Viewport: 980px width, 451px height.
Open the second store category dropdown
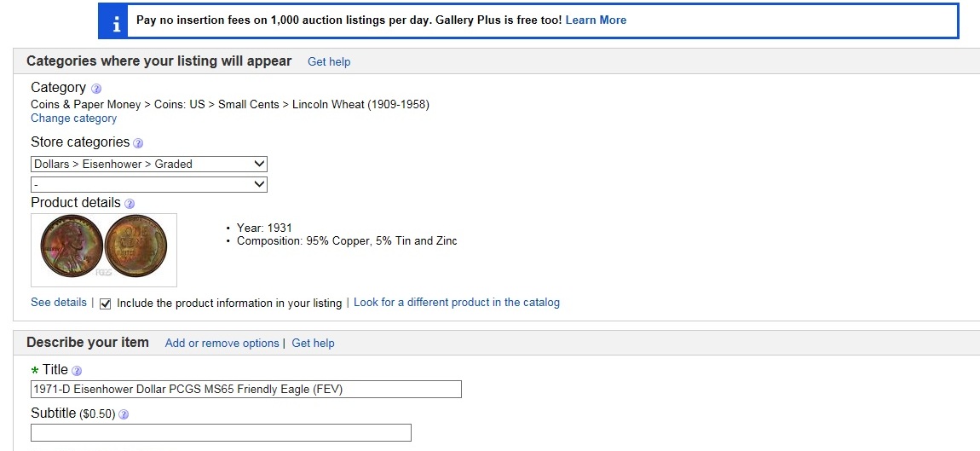(149, 185)
